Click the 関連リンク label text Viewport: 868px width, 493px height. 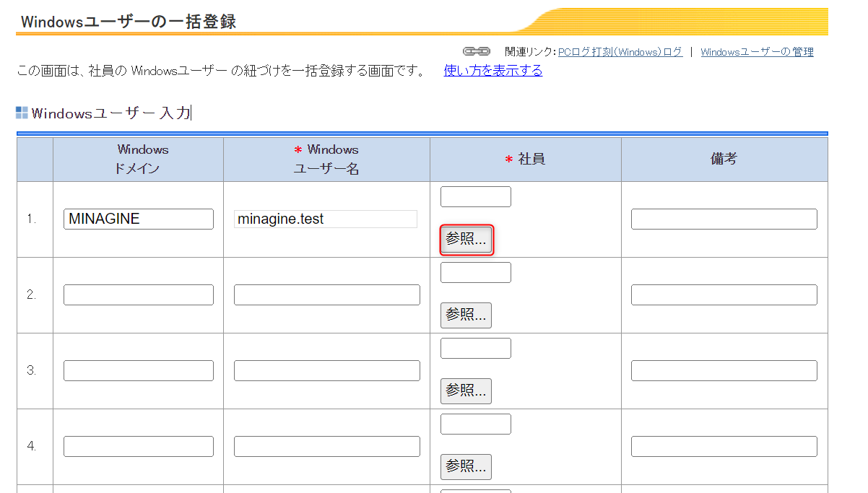[x=531, y=52]
